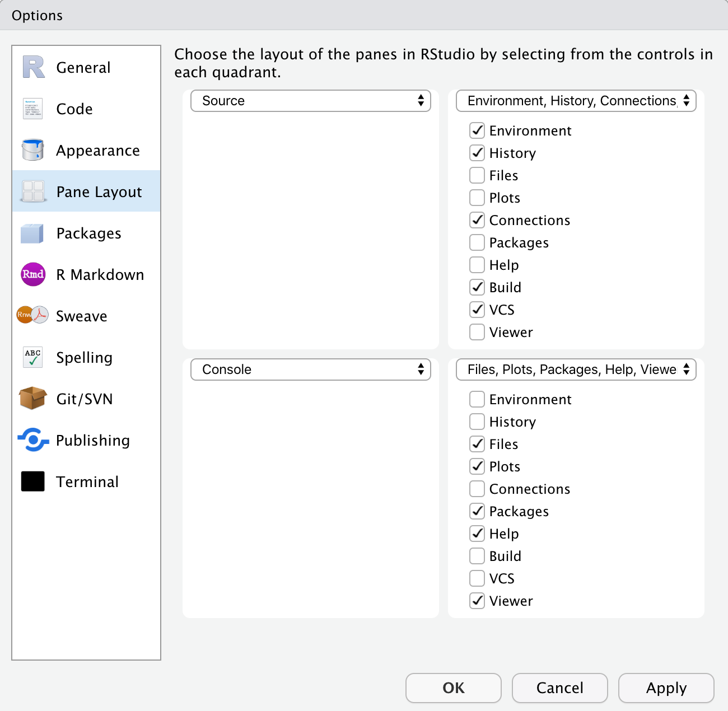Open Code settings via its icon
Viewport: 728px width, 711px height.
click(32, 109)
